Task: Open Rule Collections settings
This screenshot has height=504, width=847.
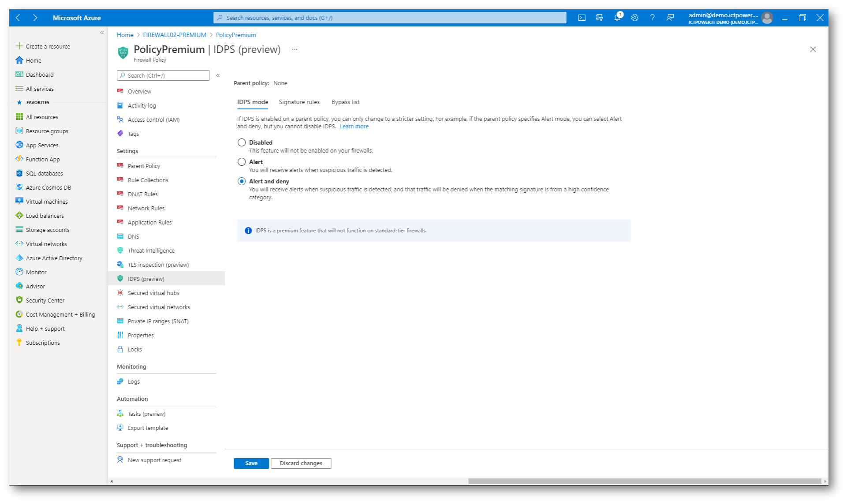Action: coord(148,180)
